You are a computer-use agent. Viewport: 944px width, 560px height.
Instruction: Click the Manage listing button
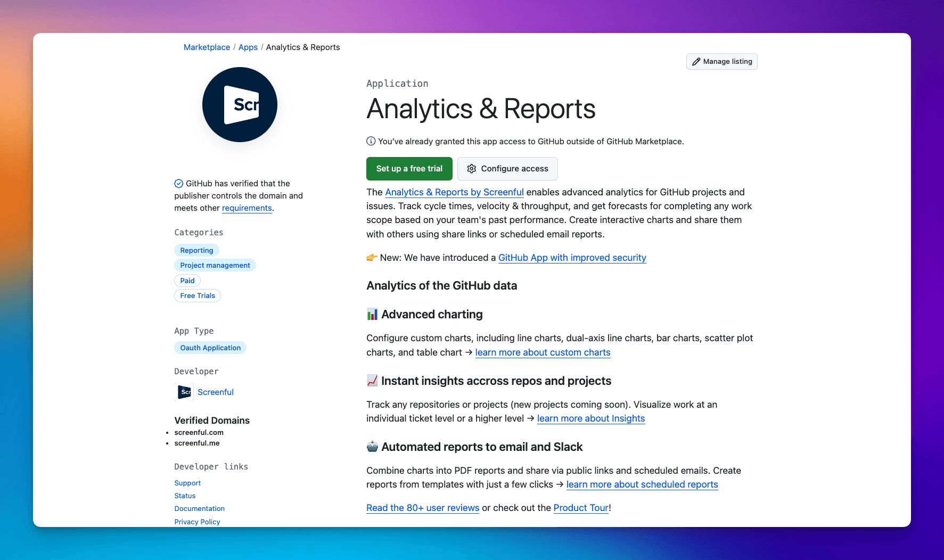[722, 62]
